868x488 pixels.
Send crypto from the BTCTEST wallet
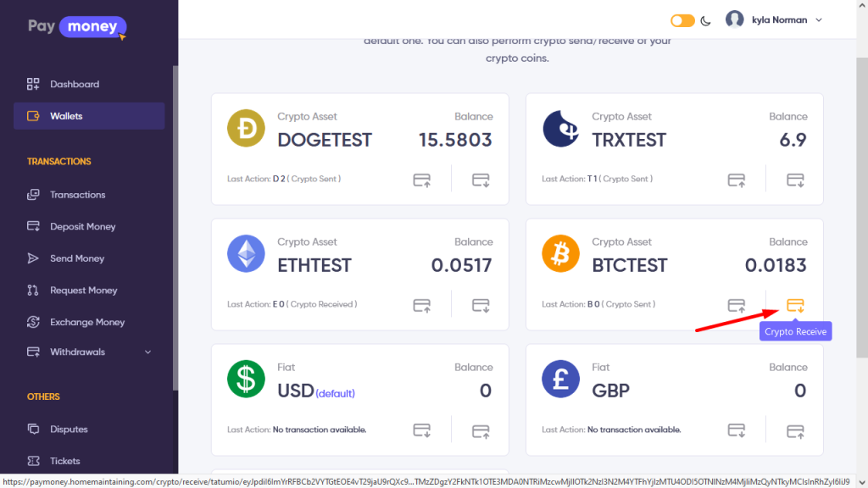[737, 305]
